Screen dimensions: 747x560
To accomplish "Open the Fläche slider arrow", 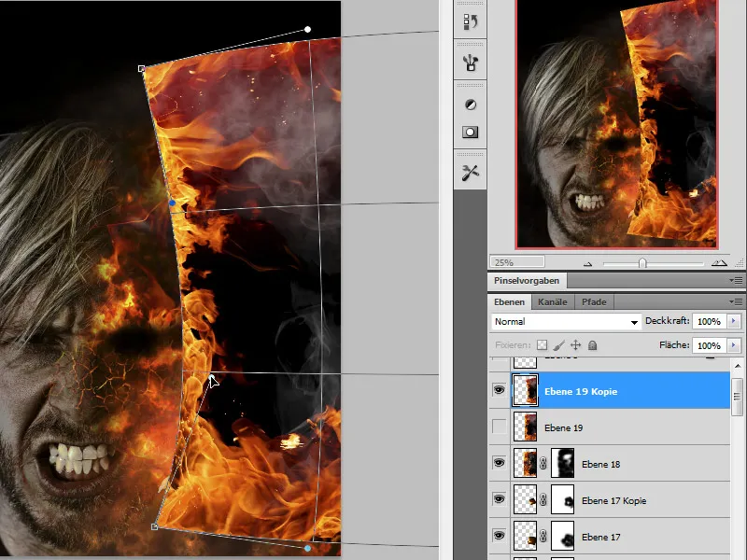I will [734, 345].
